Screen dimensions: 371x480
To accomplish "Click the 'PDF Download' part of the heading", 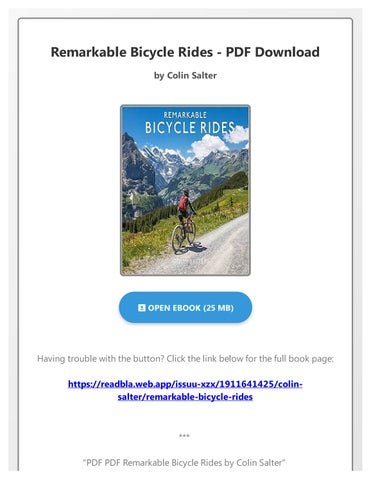I will [273, 52].
